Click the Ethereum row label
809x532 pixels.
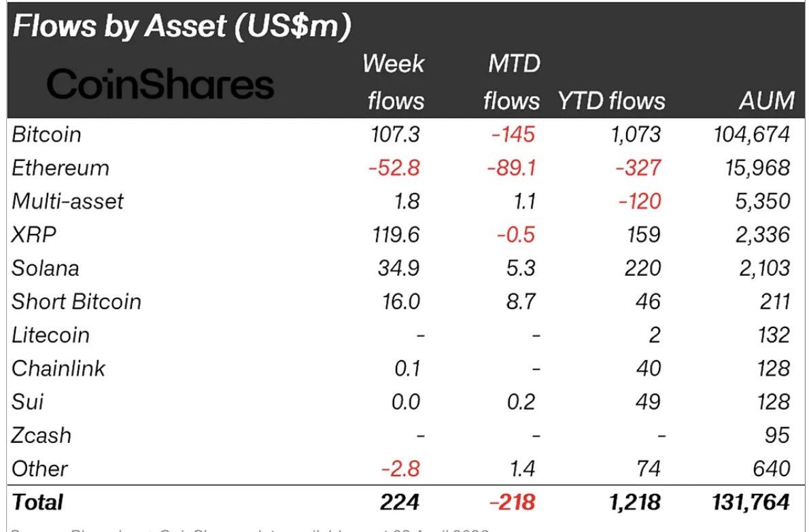(x=60, y=167)
